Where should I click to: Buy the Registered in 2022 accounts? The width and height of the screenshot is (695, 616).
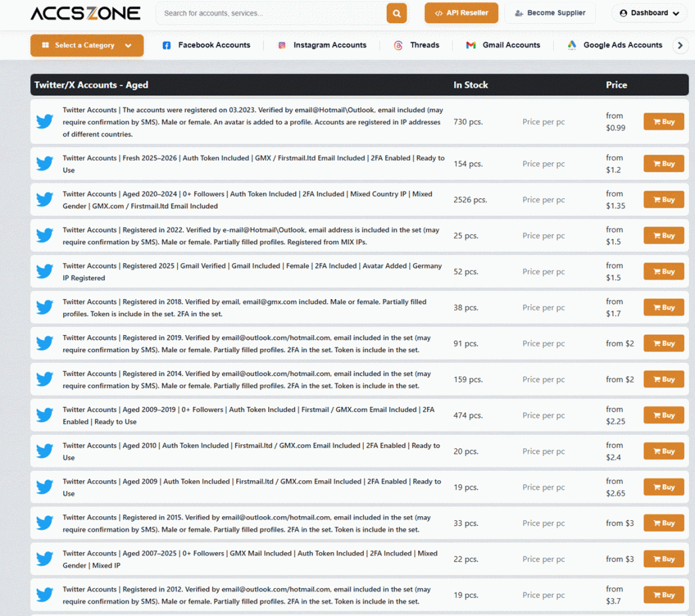(x=664, y=235)
